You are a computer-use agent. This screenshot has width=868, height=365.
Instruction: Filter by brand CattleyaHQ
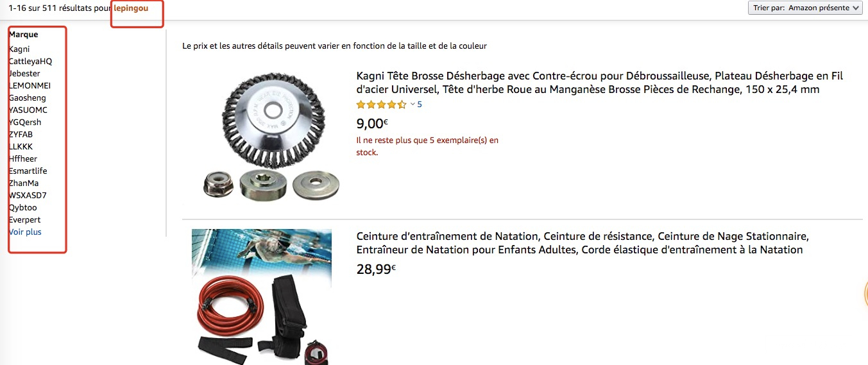[x=30, y=62]
